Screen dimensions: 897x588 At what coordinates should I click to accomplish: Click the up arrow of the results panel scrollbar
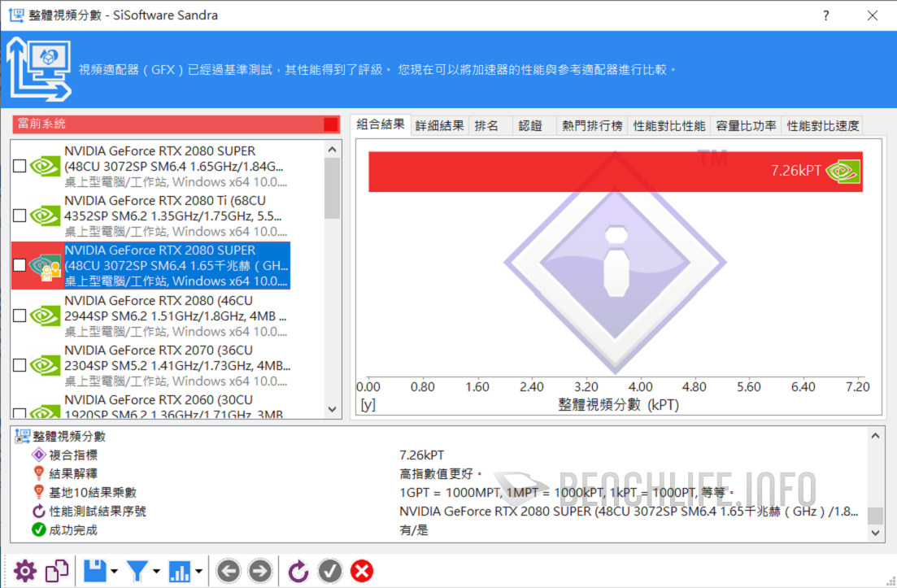tap(875, 436)
